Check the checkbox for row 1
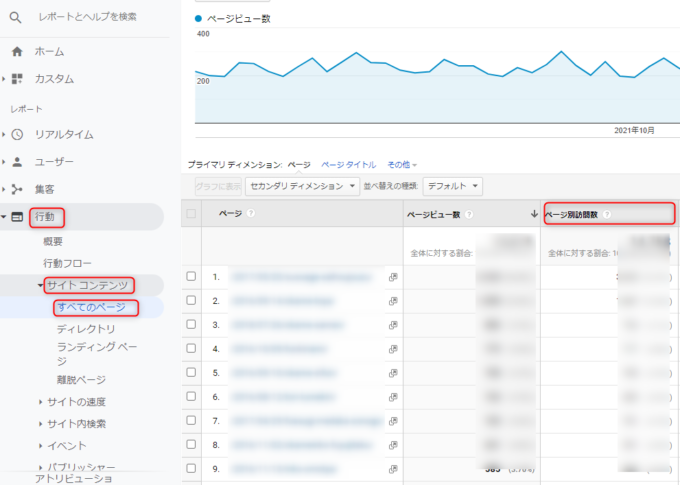This screenshot has height=485, width=680. 191,276
